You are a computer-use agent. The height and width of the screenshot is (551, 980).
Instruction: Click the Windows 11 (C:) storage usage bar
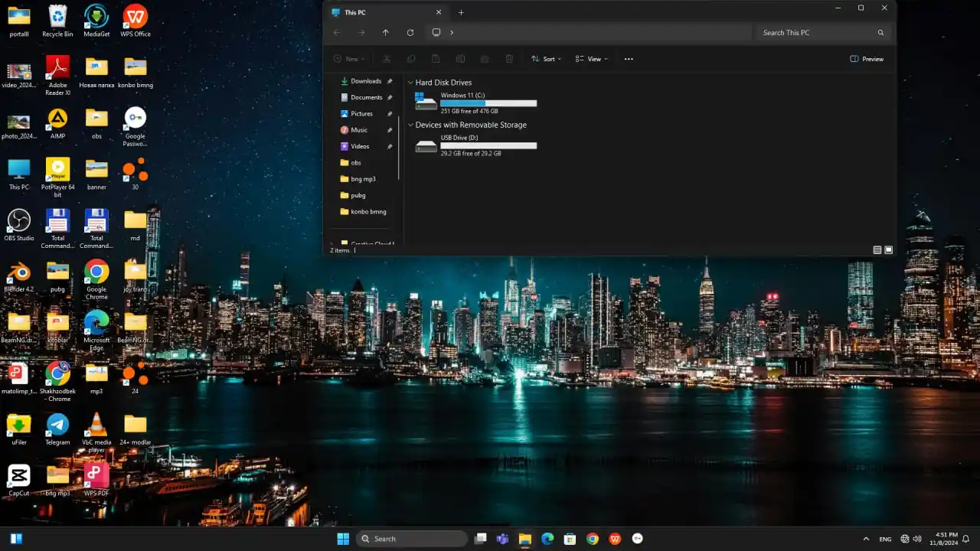[488, 103]
